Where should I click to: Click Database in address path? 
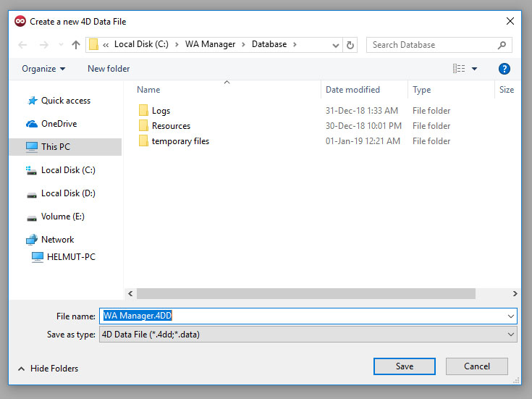pyautogui.click(x=269, y=44)
